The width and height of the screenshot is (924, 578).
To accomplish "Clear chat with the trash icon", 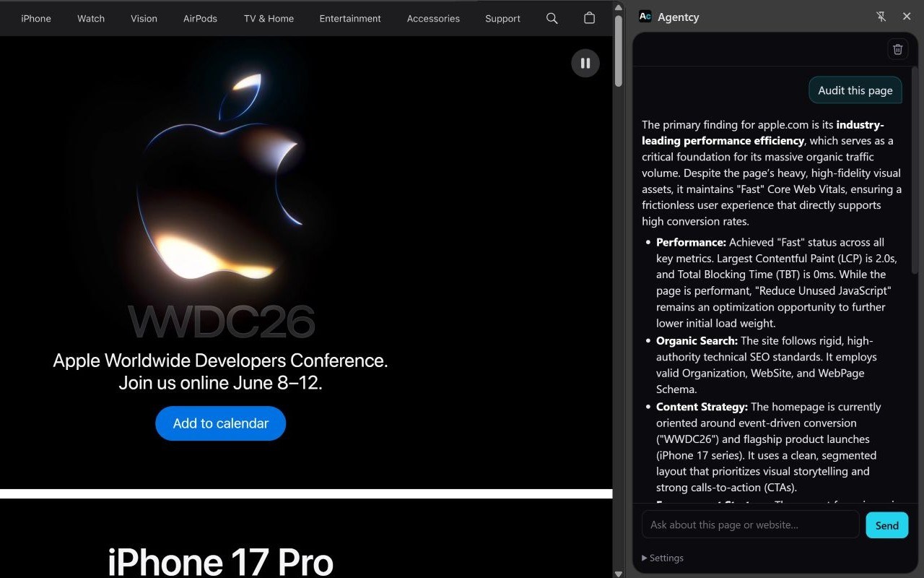I will pos(898,49).
